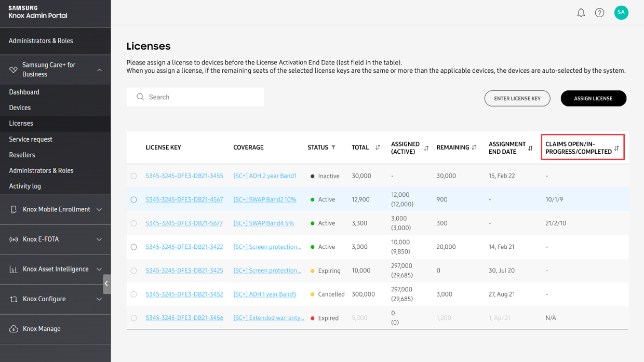Click the Coverage column header
The width and height of the screenshot is (644, 362).
coord(248,148)
